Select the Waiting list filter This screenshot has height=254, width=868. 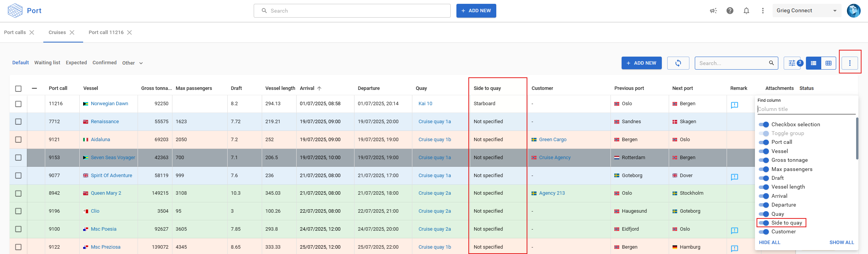(x=47, y=63)
